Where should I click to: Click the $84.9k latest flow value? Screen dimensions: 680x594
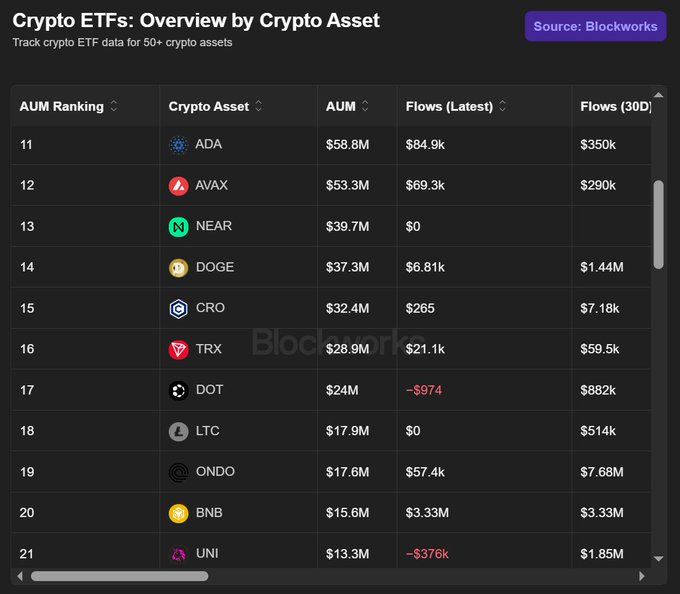click(x=425, y=145)
